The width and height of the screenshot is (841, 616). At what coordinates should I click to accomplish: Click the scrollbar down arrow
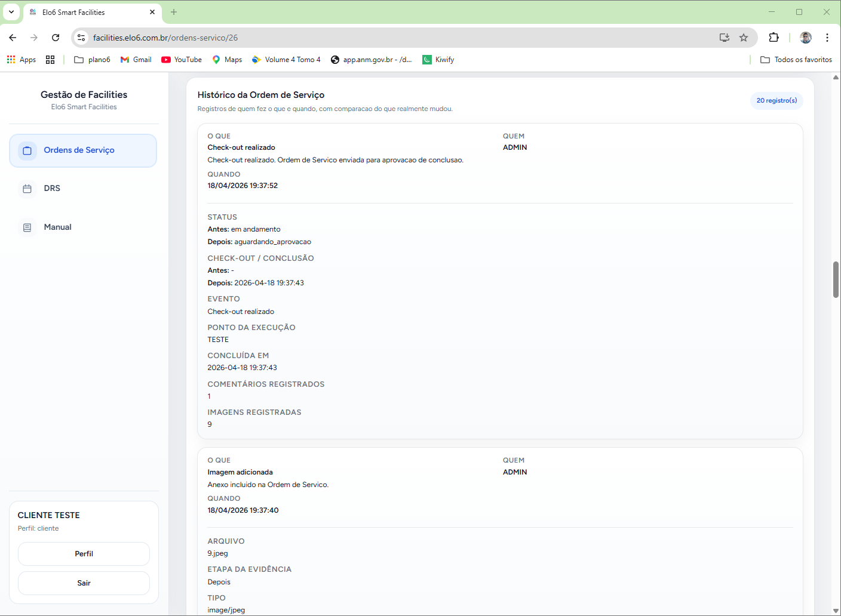coord(836,611)
